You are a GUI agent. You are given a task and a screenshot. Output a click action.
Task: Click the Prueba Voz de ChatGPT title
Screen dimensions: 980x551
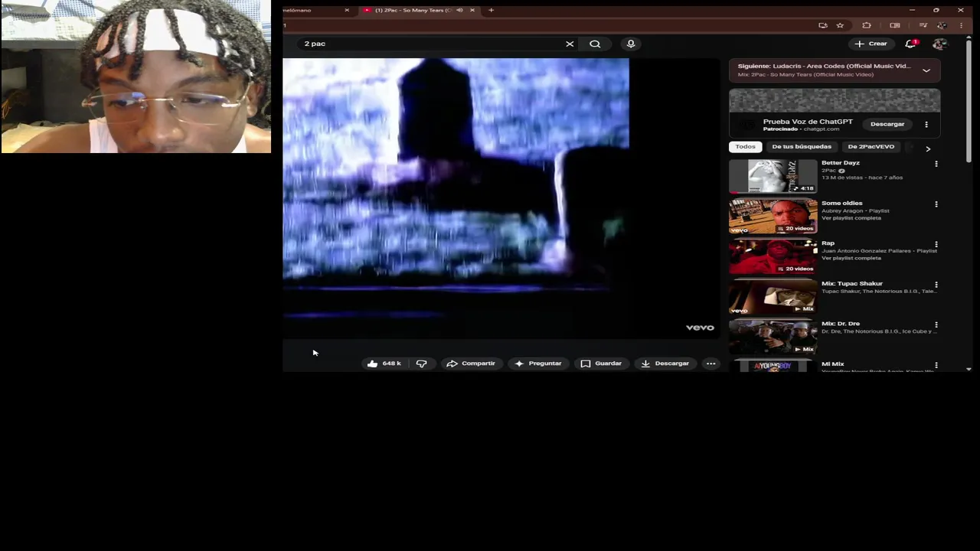pyautogui.click(x=808, y=122)
